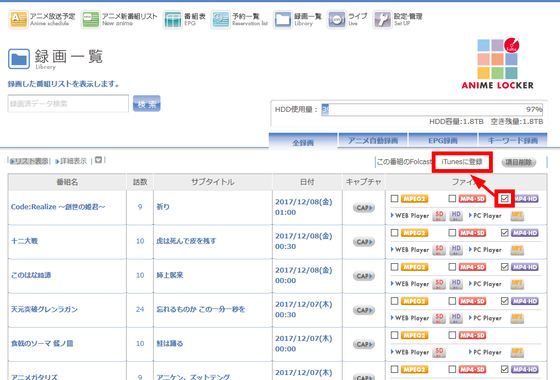Play このはな綺譚 in WEB Player HD
Viewport: 560px width, 380px height.
click(456, 284)
